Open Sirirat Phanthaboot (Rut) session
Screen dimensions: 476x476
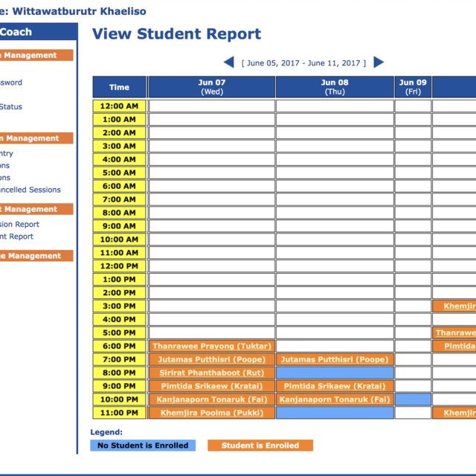point(212,373)
